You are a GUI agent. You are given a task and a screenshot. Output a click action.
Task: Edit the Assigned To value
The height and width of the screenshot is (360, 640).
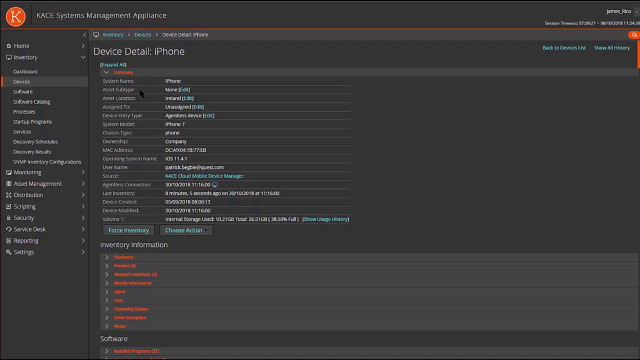pos(198,107)
